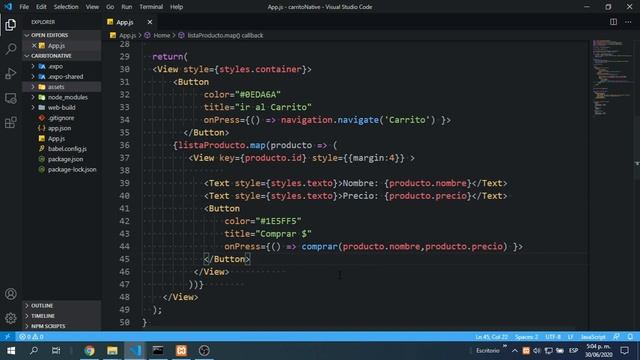Open the Accounts menu icon
This screenshot has width=640, height=360.
tap(11, 294)
